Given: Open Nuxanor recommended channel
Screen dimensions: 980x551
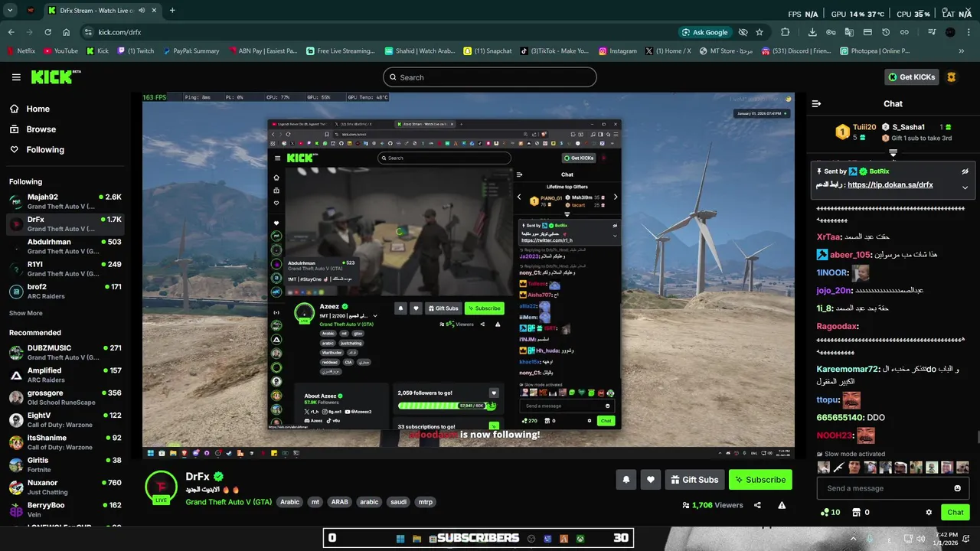Looking at the screenshot, I should click(64, 487).
